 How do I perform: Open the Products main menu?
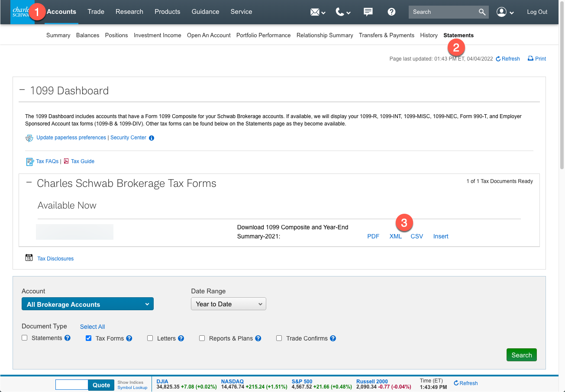[168, 12]
